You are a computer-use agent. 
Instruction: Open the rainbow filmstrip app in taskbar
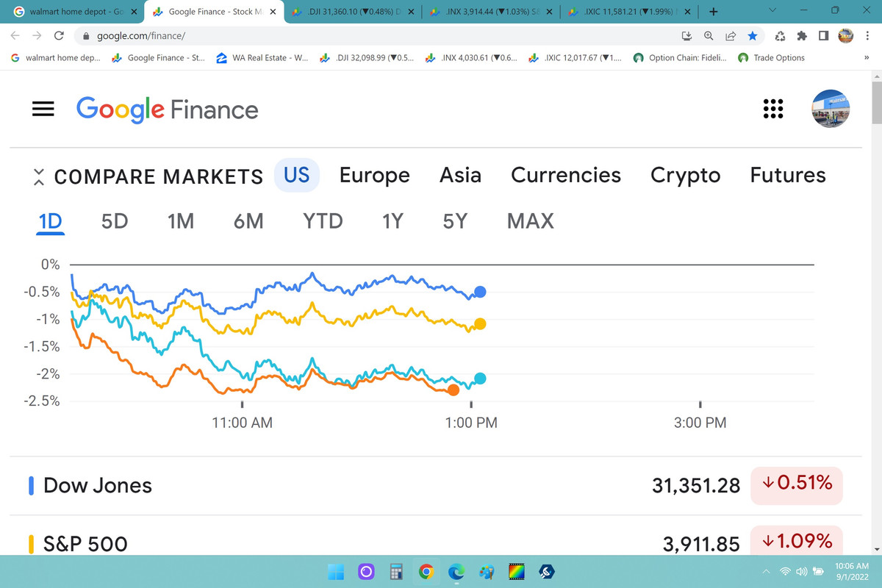tap(517, 572)
